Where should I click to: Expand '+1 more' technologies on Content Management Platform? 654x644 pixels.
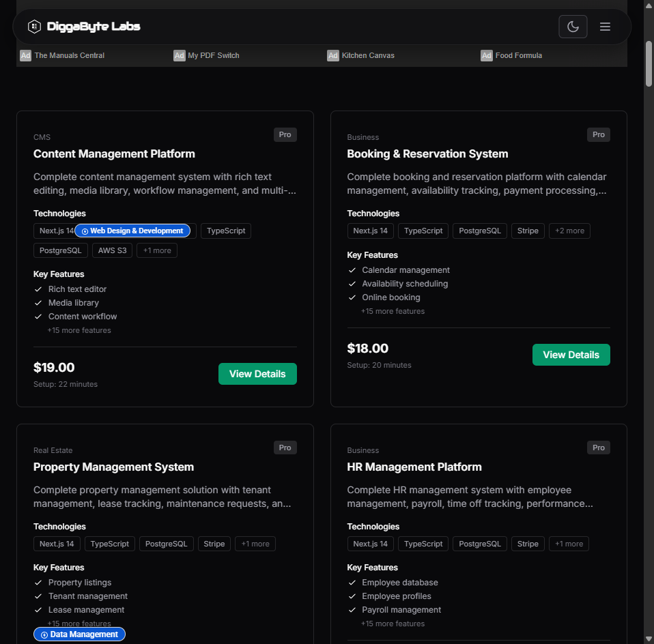(x=156, y=250)
